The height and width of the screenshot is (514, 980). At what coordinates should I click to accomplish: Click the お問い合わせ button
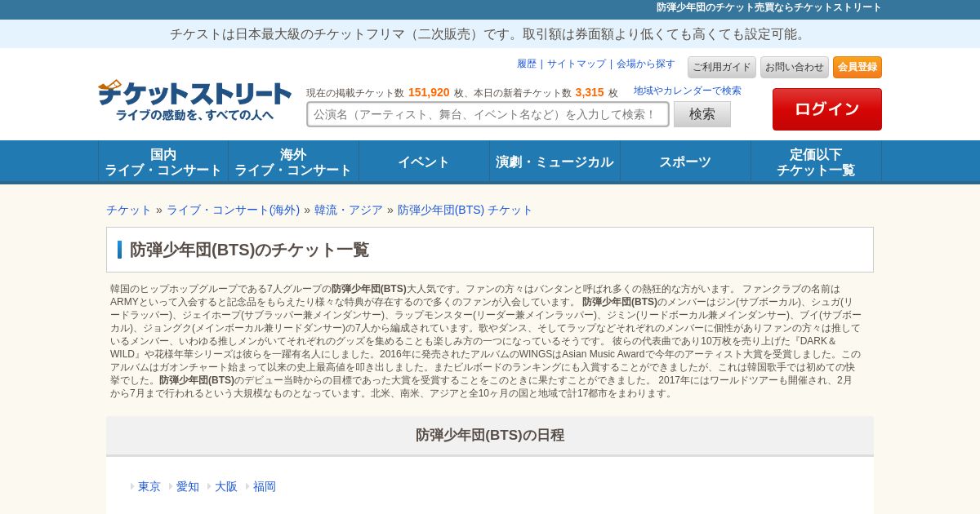tap(795, 67)
